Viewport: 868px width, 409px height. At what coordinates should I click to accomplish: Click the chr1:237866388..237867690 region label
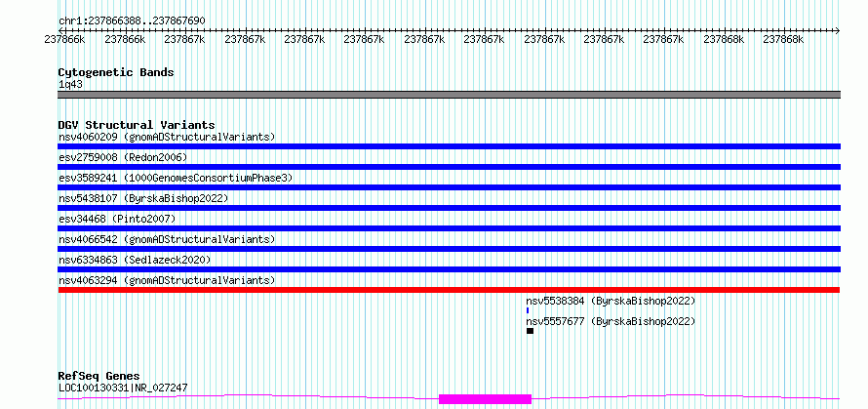click(132, 21)
